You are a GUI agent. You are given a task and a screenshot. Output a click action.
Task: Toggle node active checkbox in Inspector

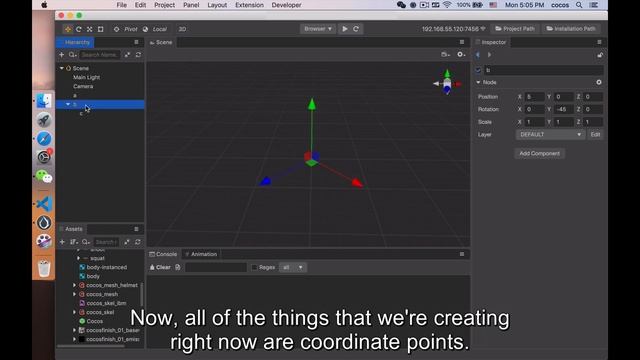478,70
